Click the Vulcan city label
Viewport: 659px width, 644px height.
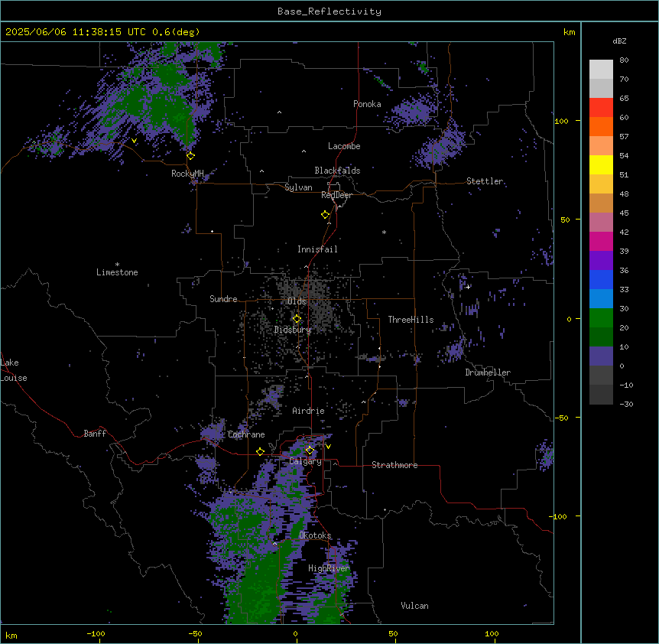click(x=414, y=606)
